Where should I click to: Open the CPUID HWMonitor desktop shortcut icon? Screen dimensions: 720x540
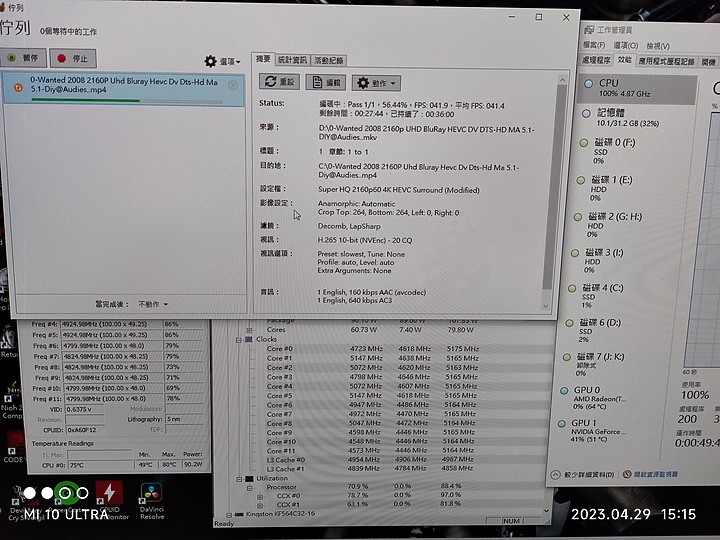point(109,500)
